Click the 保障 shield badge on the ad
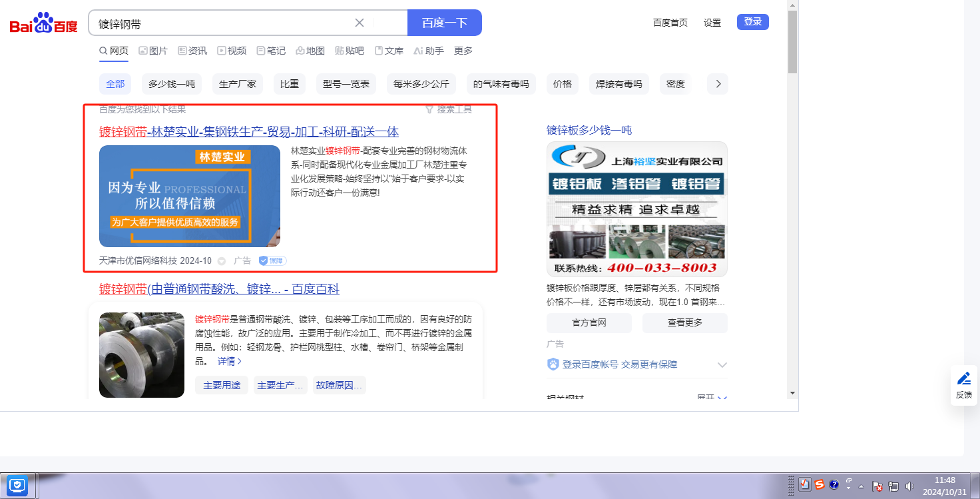 tap(272, 260)
